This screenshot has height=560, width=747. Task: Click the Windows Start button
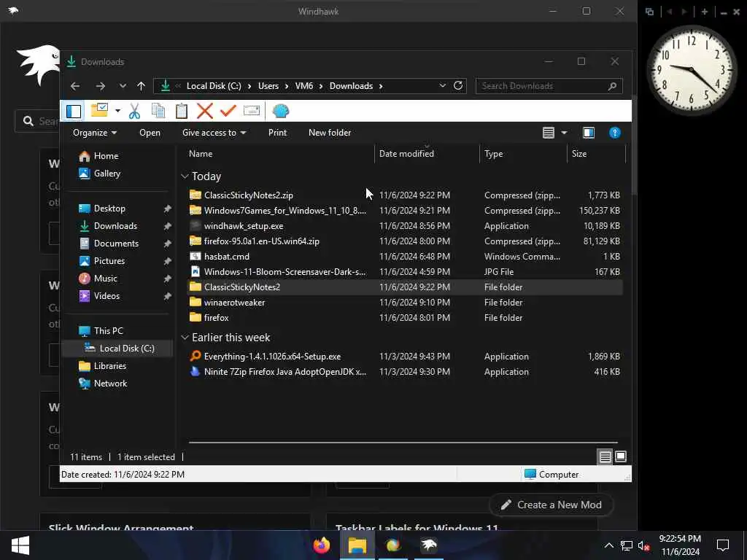click(20, 545)
